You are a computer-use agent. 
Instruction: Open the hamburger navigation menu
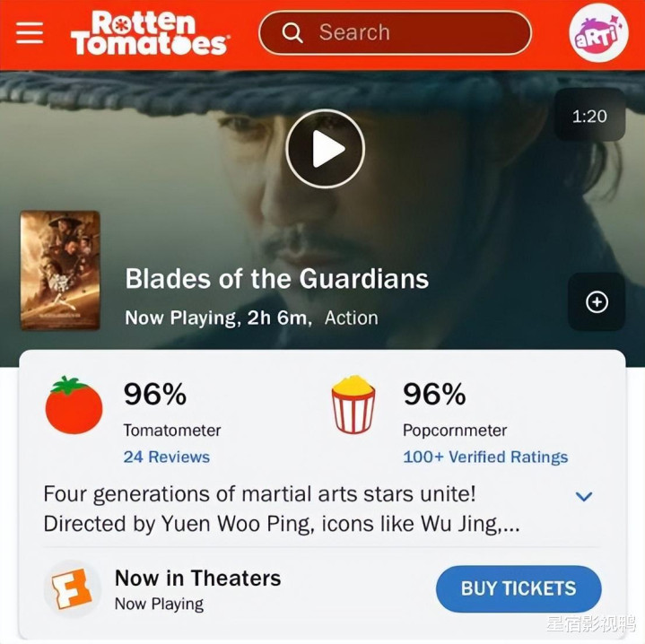pyautogui.click(x=30, y=32)
